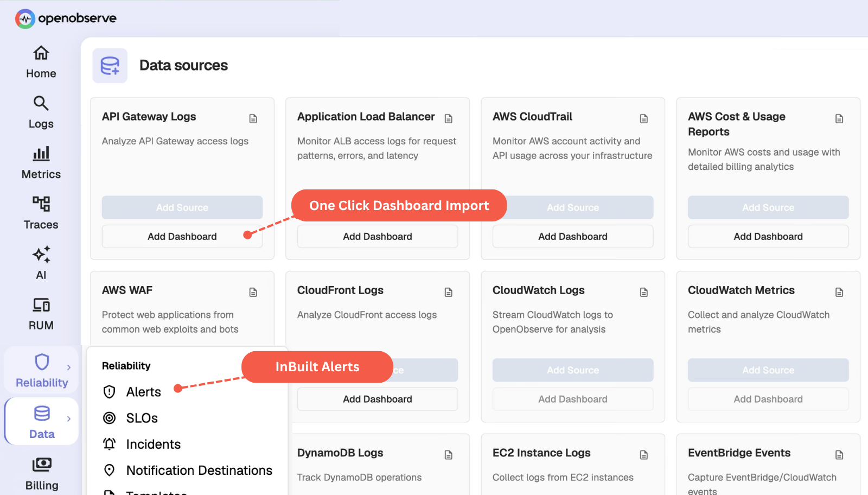The width and height of the screenshot is (868, 495).
Task: Click the "AWS Cost & Usage Reports" title
Action: pos(737,124)
